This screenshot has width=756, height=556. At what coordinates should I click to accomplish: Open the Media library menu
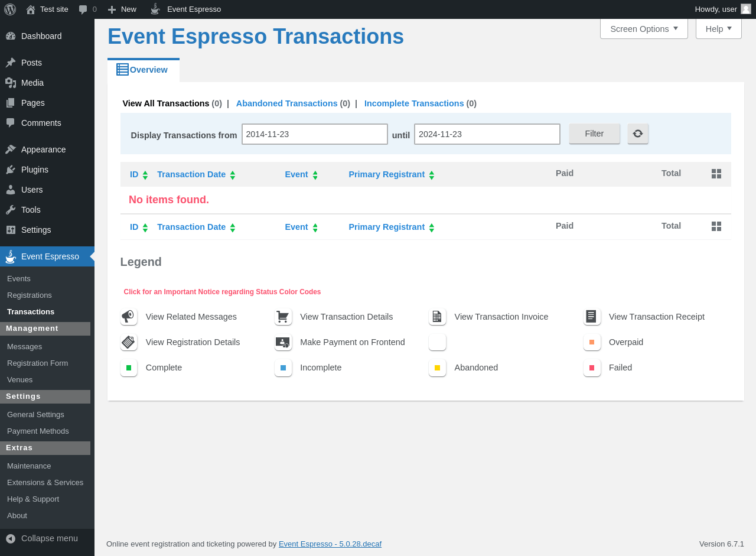click(x=47, y=83)
